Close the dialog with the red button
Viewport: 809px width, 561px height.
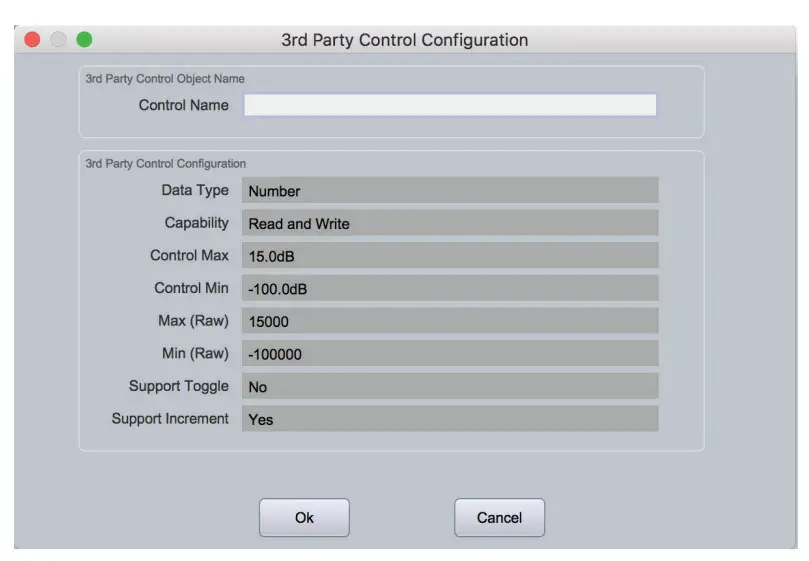(x=32, y=40)
